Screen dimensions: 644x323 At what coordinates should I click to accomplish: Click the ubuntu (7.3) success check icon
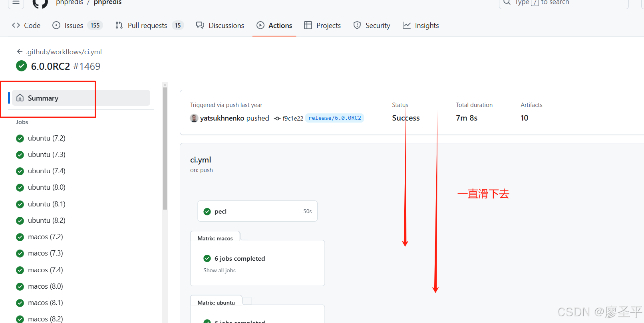coord(20,155)
